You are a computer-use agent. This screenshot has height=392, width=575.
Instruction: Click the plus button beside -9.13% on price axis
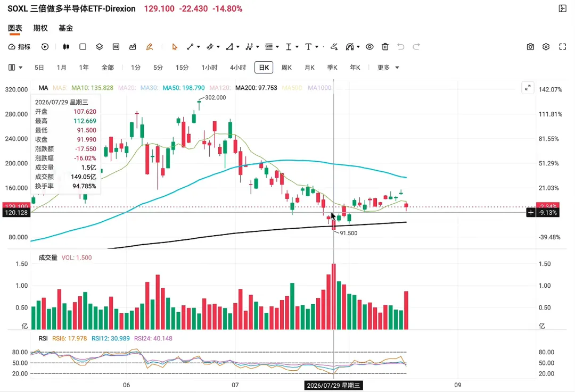tap(531, 212)
